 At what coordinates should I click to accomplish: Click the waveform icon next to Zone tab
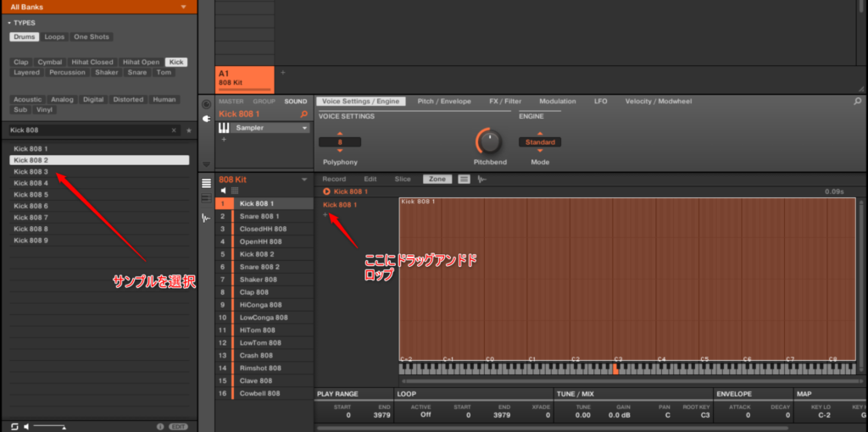tap(482, 179)
